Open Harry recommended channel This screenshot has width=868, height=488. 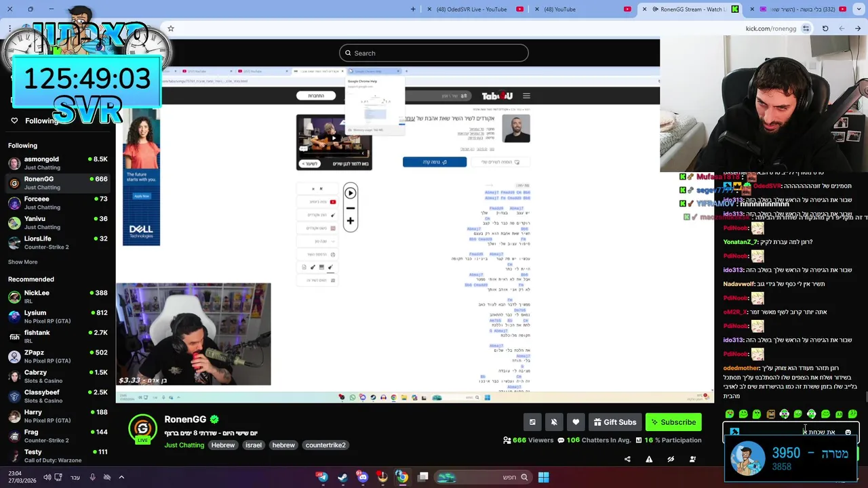tap(58, 415)
